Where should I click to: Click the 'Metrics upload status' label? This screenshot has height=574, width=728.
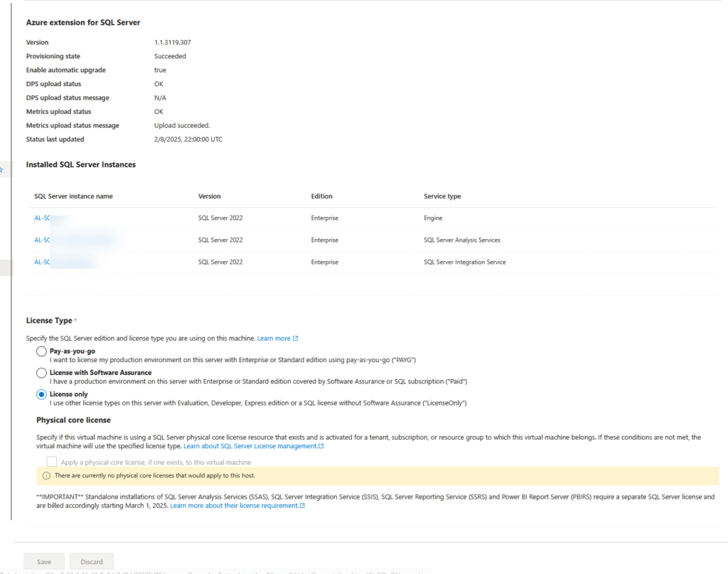58,112
